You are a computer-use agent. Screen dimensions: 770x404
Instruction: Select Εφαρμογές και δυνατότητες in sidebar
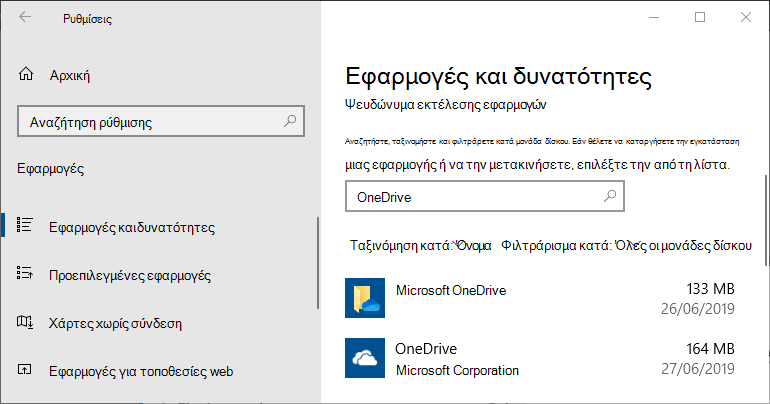132,227
